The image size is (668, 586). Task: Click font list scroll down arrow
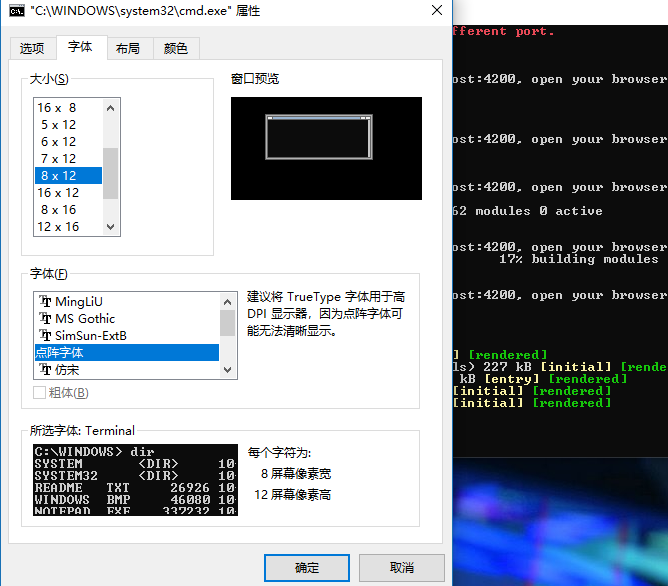coord(227,370)
